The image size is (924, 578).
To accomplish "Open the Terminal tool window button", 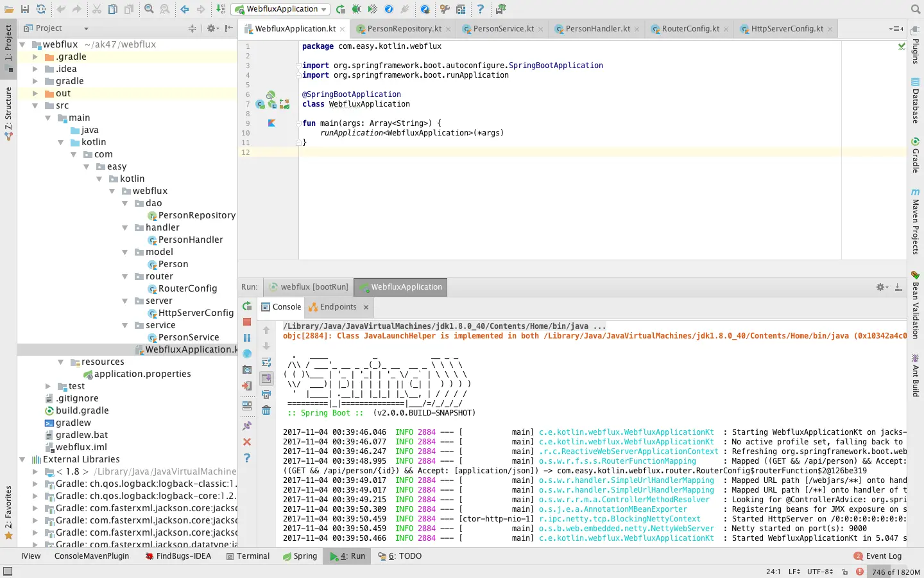I will pyautogui.click(x=248, y=556).
